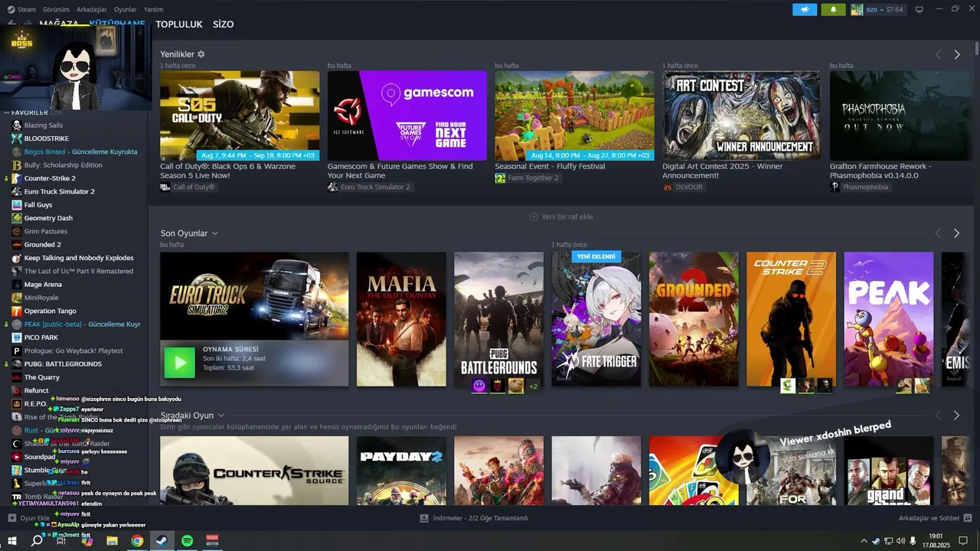Show the next Sıradaki Oyun games with the arrow
This screenshot has height=551, width=980.
[957, 416]
